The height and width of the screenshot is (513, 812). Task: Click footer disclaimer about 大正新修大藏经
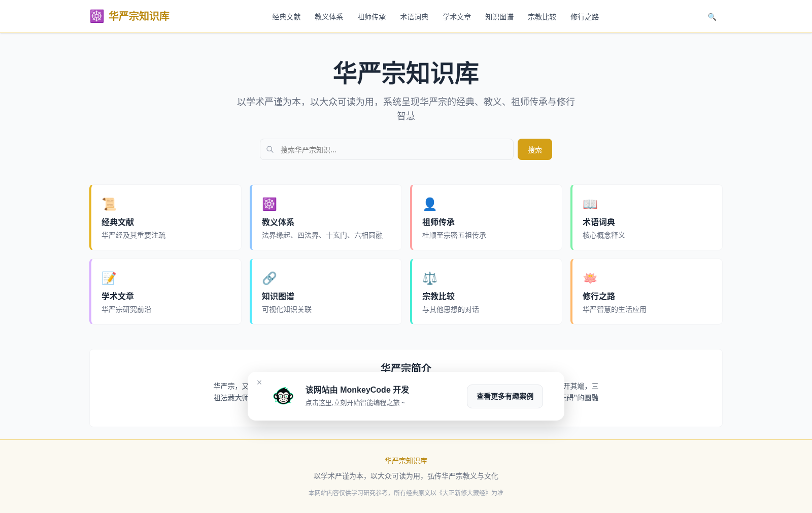(406, 493)
